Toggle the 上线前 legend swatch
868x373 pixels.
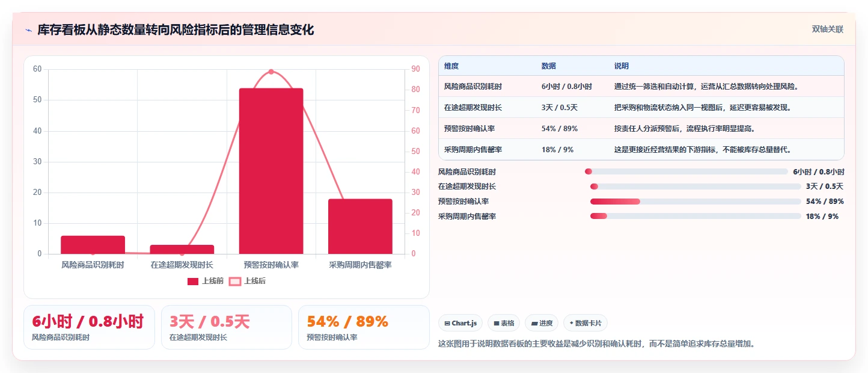pos(193,281)
